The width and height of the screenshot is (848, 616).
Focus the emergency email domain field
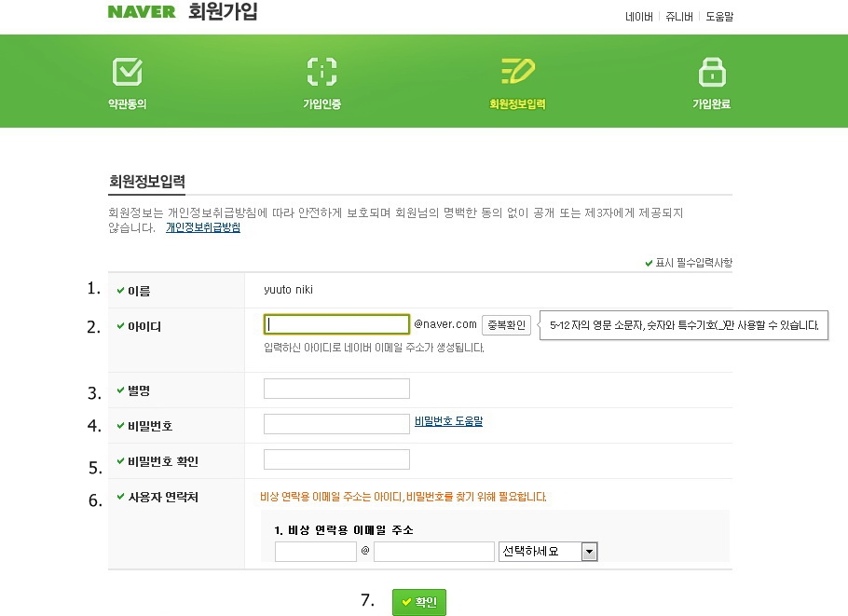pos(433,552)
